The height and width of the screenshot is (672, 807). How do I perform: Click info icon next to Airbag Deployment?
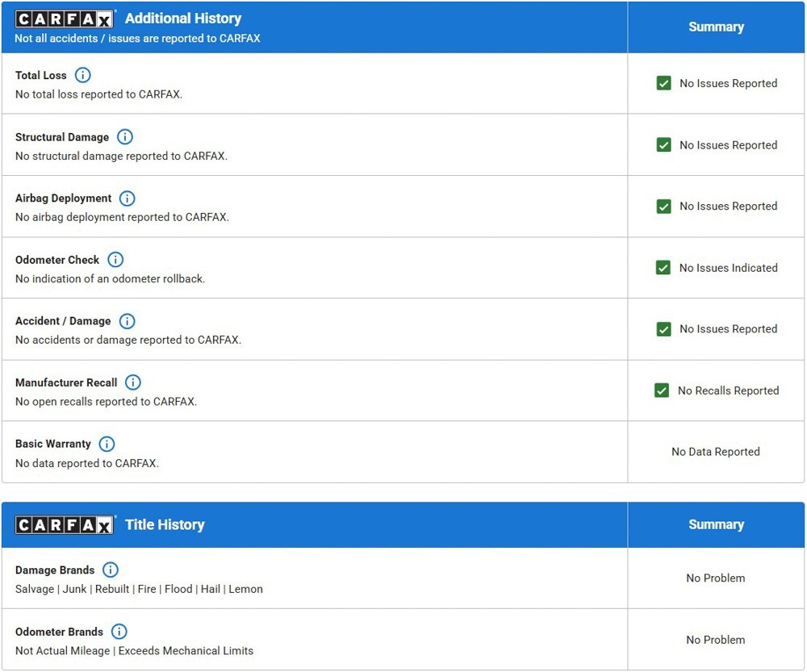pyautogui.click(x=128, y=198)
